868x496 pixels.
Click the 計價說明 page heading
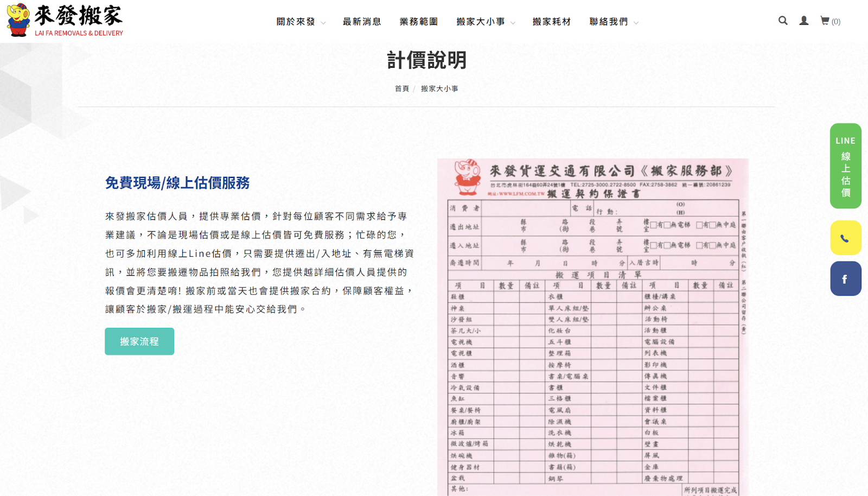point(427,60)
